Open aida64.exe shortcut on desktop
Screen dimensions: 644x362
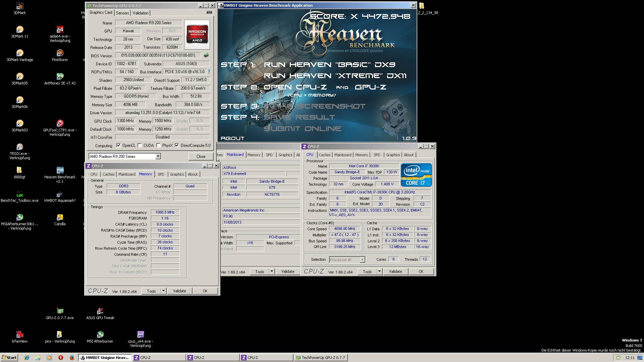(x=60, y=34)
